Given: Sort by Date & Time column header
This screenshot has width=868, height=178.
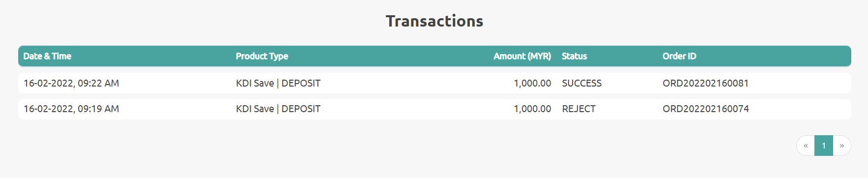Looking at the screenshot, I should 47,56.
